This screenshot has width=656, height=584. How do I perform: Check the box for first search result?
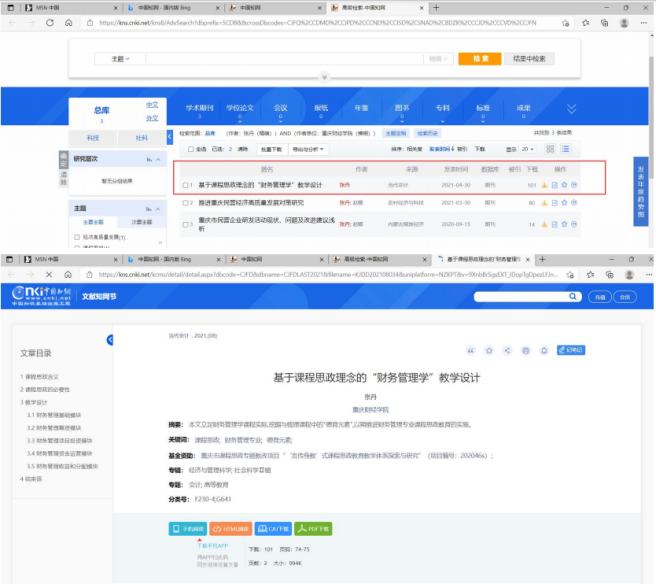click(x=187, y=185)
